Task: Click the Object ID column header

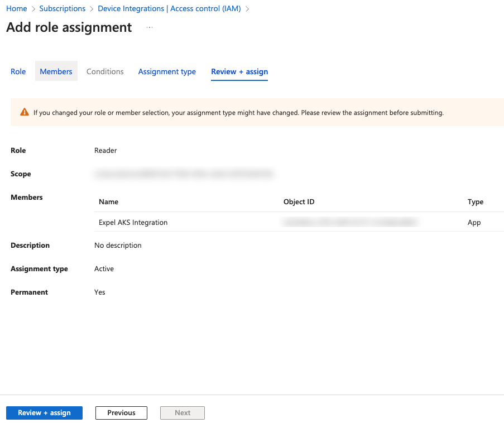Action: (299, 201)
